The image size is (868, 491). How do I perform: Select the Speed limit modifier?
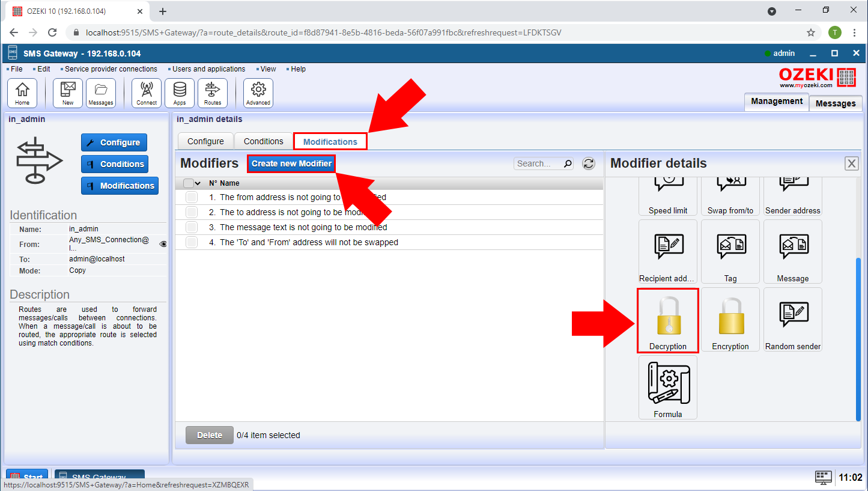tap(668, 196)
